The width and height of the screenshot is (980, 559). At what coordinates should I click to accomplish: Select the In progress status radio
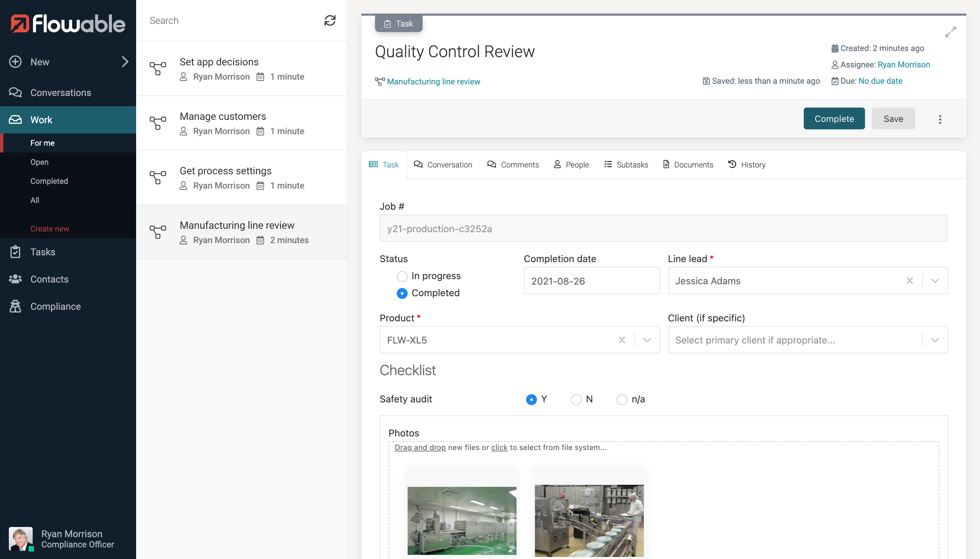[402, 276]
